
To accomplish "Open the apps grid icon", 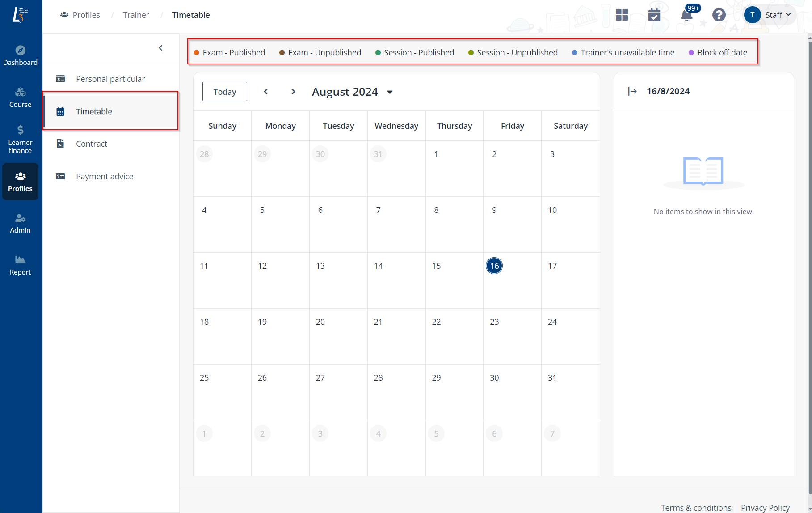I will click(622, 15).
